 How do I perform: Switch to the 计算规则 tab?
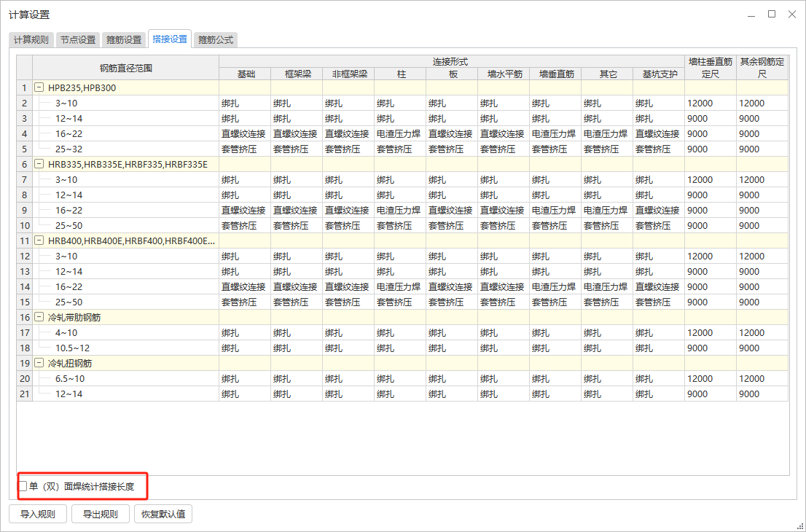coord(31,39)
